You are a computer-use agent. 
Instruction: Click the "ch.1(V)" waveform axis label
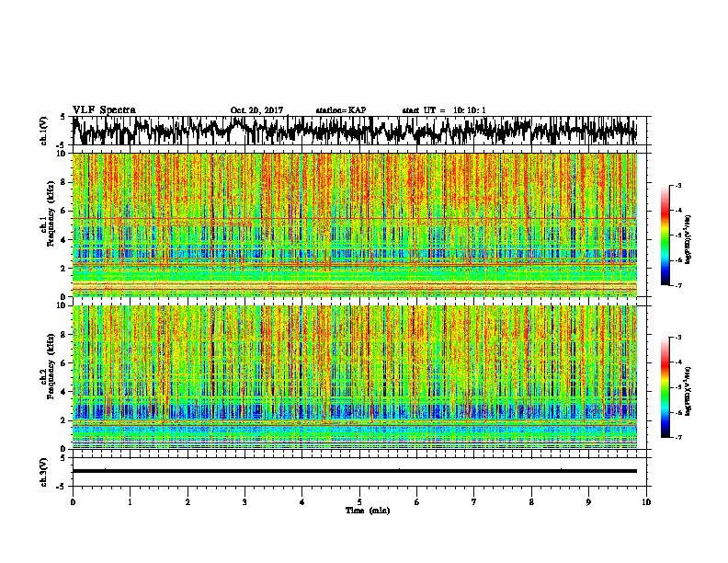[x=43, y=131]
